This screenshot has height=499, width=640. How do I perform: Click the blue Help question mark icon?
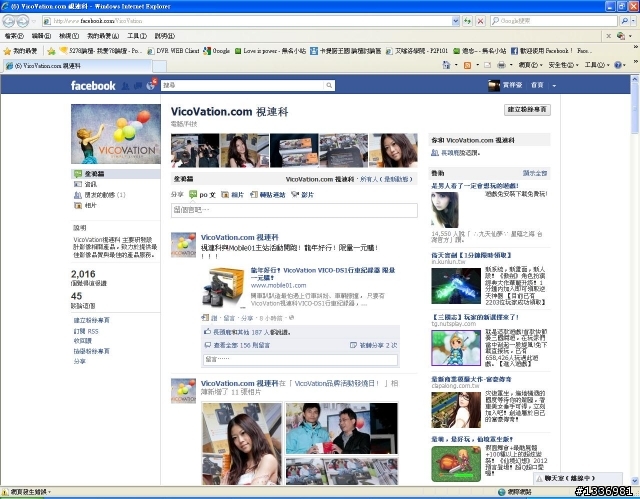[618, 65]
